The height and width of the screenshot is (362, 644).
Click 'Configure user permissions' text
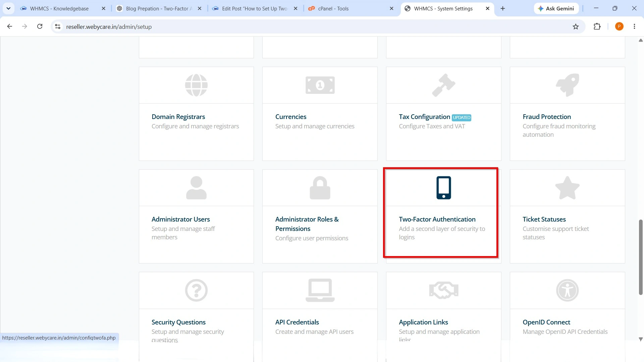click(x=312, y=238)
